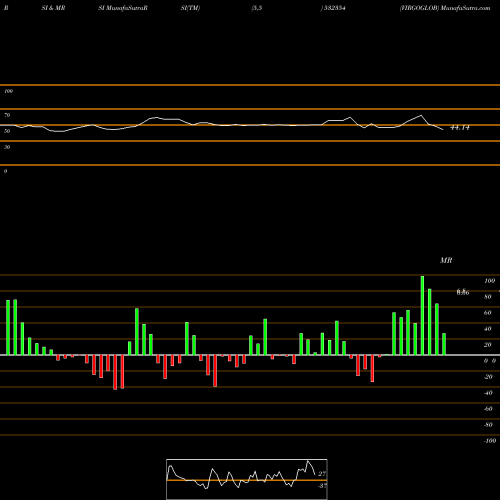
Task: Click the MR title above the bar chart
Action: pyautogui.click(x=446, y=260)
